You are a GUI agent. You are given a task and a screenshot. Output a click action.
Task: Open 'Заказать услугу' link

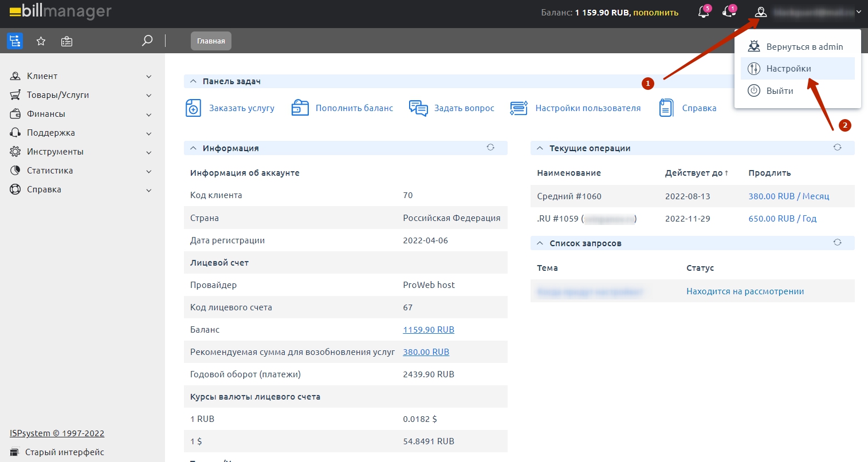point(242,108)
